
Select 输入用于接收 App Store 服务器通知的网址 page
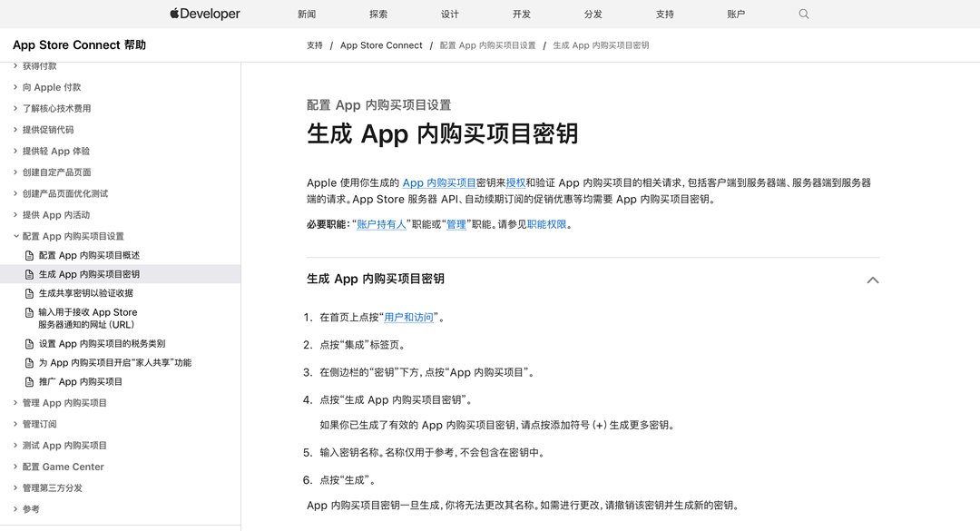(87, 319)
